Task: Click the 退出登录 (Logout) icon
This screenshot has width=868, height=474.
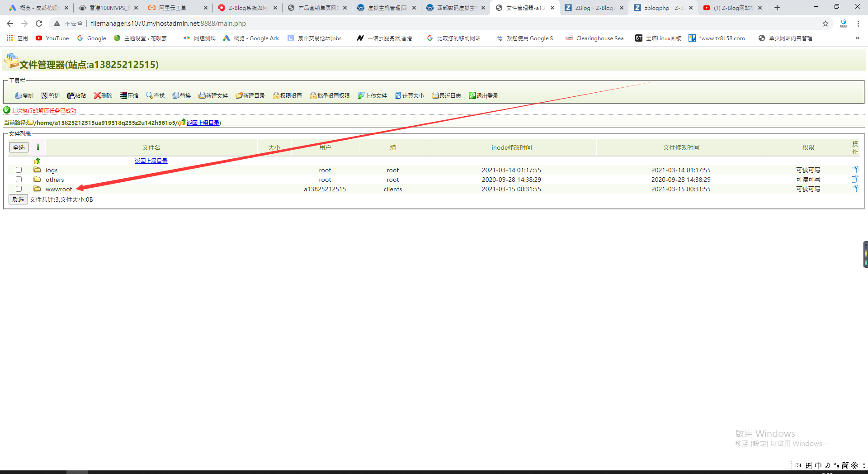Action: (472, 95)
